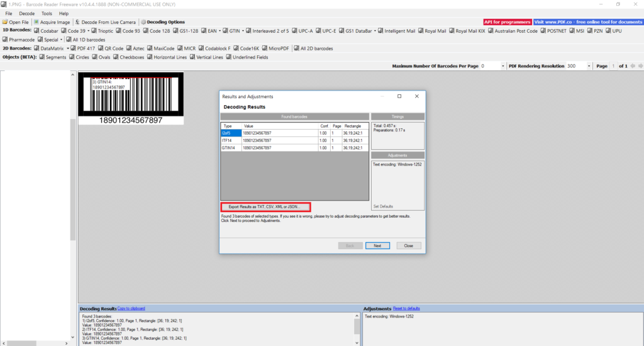Screen dimensions: 644x346
Task: Expand the DataMatrix dropdown arrow
Action: click(68, 48)
